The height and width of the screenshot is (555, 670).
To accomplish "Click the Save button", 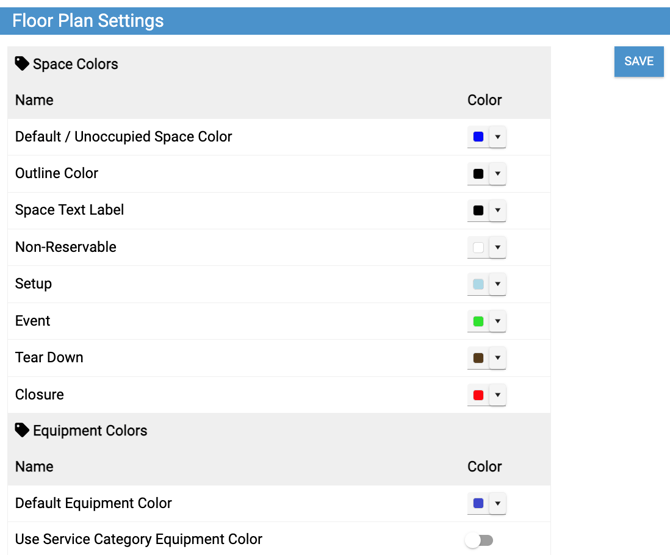I will click(x=638, y=61).
